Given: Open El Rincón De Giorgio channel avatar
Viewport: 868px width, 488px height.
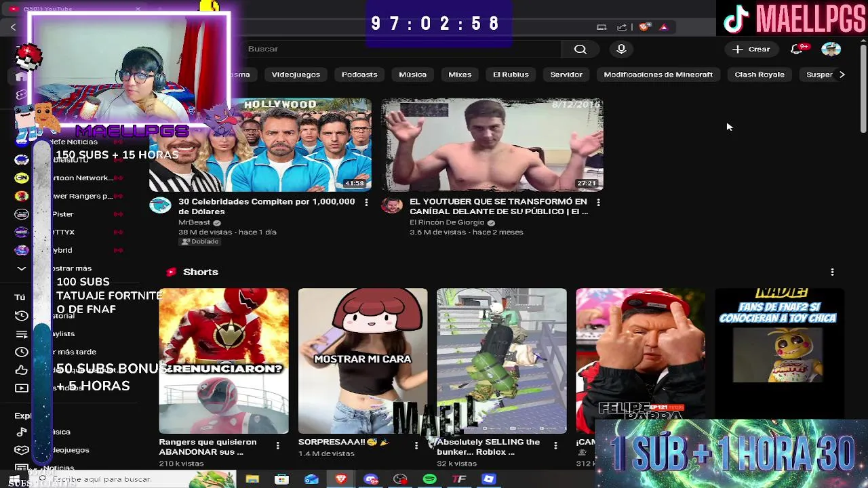Looking at the screenshot, I should pos(391,205).
